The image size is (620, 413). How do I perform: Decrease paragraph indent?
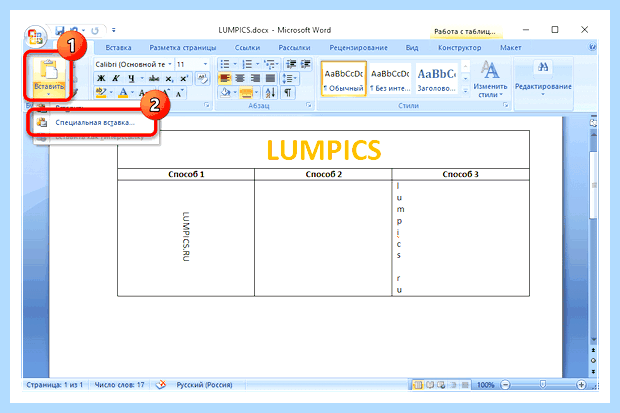[291, 64]
